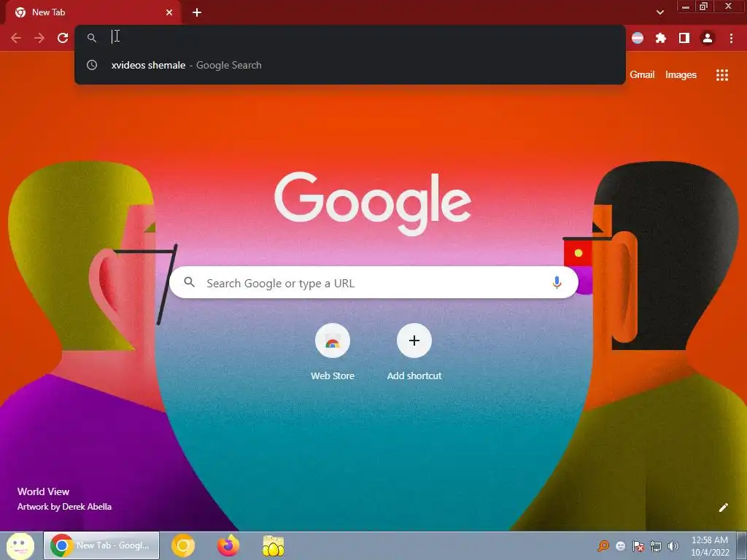Click the World View text
Image resolution: width=747 pixels, height=560 pixels.
[x=43, y=491]
